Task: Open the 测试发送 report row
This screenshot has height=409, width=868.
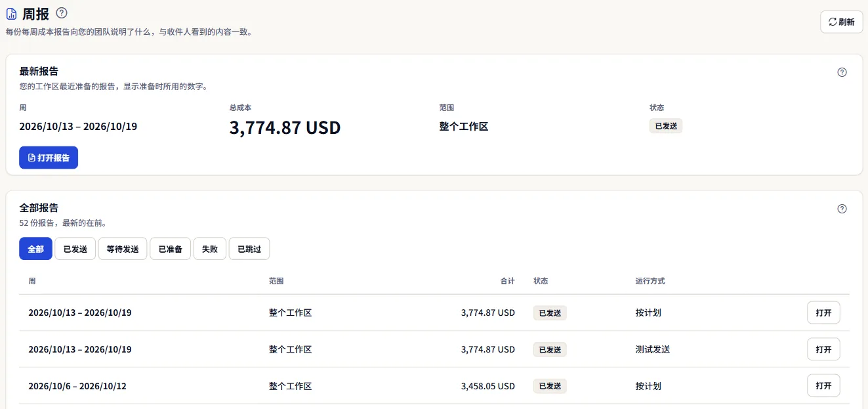Action: point(823,349)
